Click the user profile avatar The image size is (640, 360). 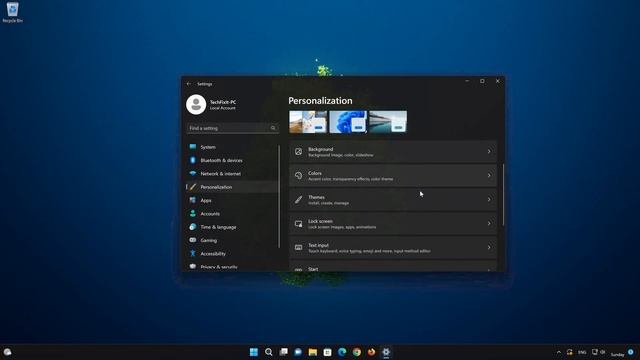tap(196, 104)
